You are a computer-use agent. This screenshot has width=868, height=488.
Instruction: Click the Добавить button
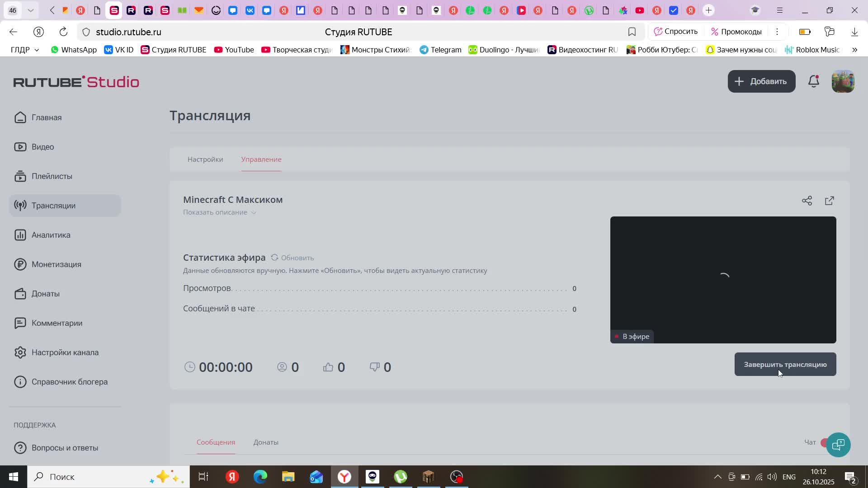pyautogui.click(x=761, y=81)
